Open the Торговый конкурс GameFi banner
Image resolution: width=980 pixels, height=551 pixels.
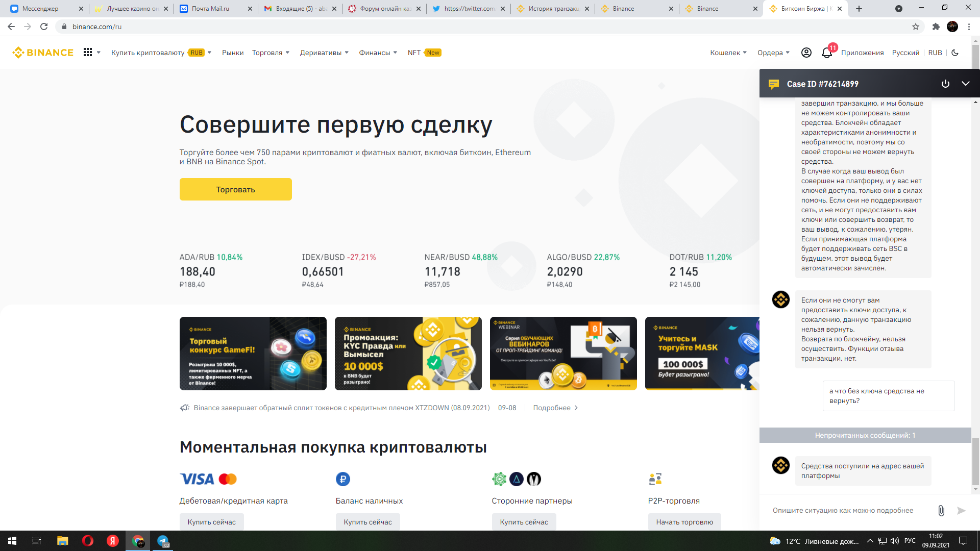coord(253,354)
